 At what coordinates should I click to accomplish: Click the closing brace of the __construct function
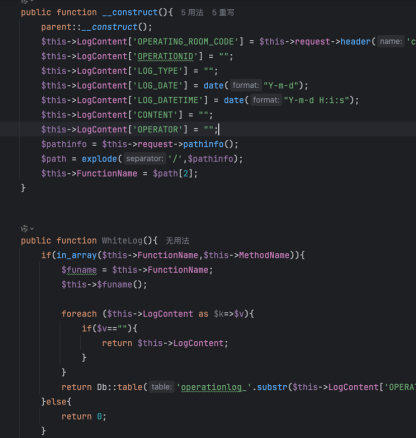(23, 188)
